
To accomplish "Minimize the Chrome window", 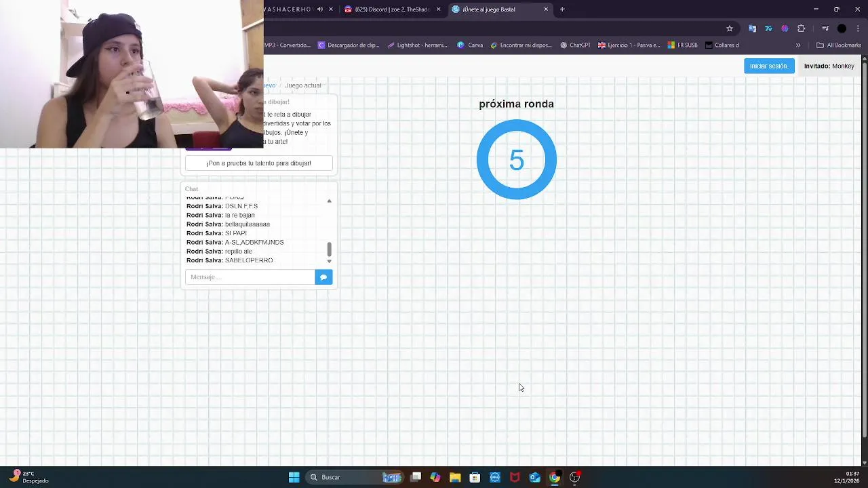I will [x=816, y=9].
